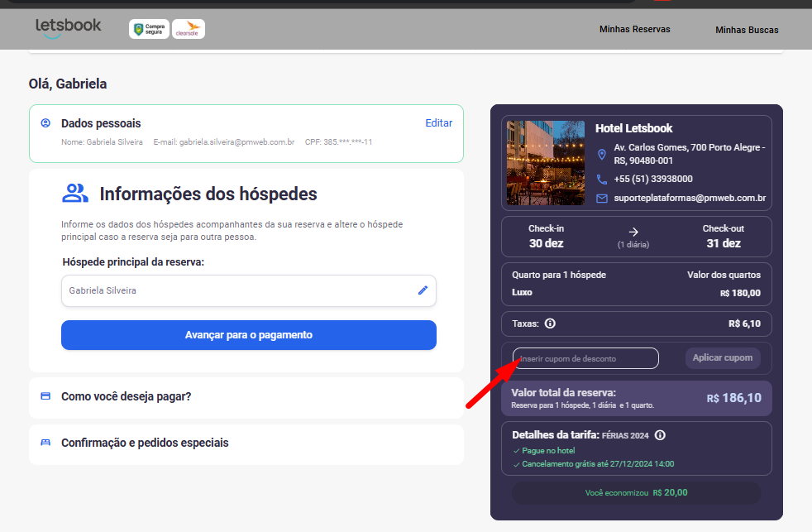
Task: Expand Confirmação e pedidos especiais section
Action: point(246,443)
